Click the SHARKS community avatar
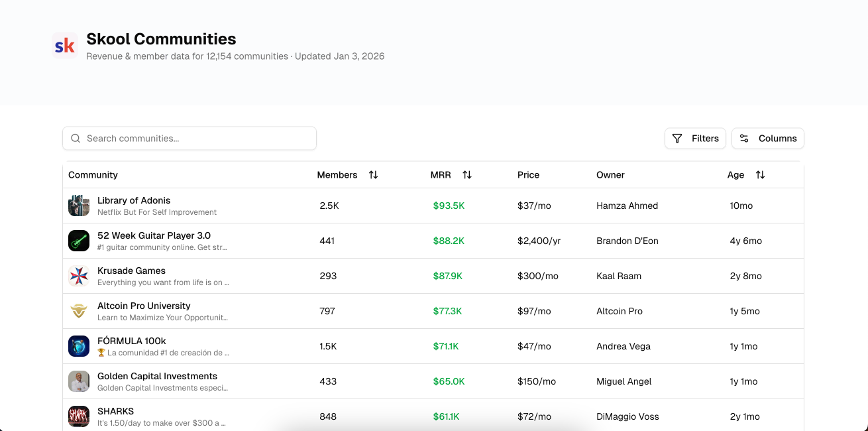 (x=78, y=416)
